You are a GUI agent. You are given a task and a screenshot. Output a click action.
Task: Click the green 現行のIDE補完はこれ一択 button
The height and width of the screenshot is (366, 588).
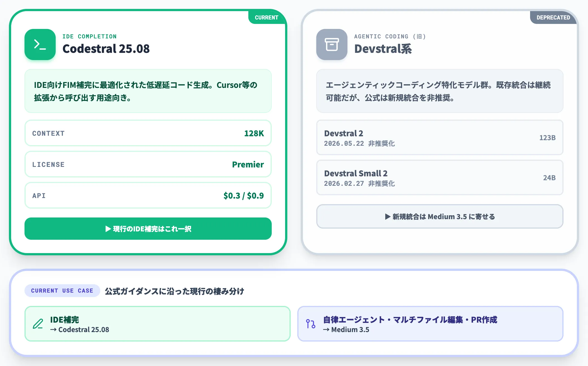[148, 229]
